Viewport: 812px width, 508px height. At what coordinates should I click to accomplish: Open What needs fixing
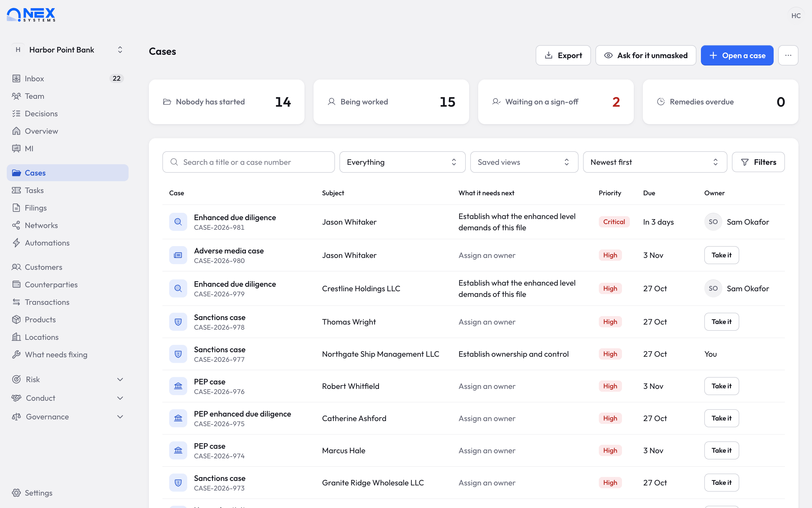(x=67, y=354)
